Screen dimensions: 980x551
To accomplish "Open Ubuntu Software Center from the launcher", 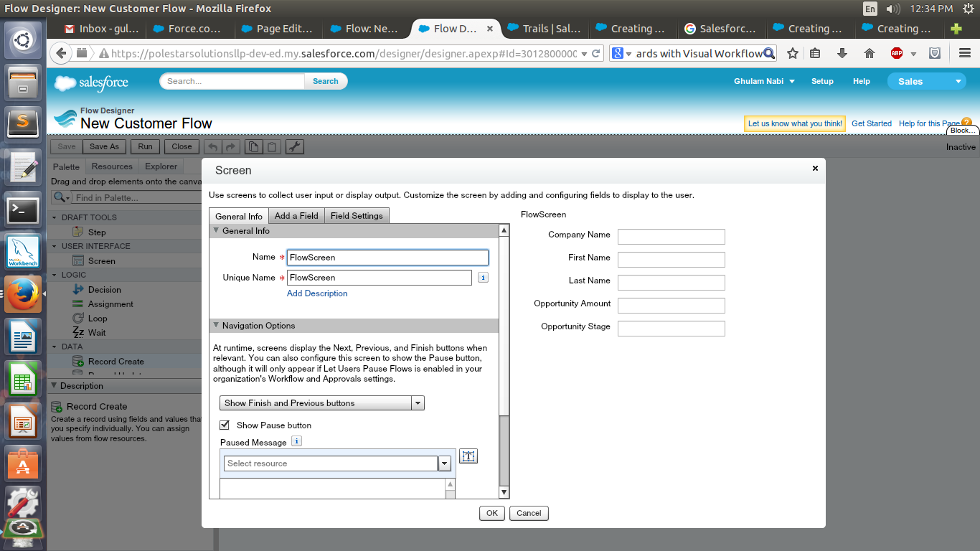I will (24, 463).
